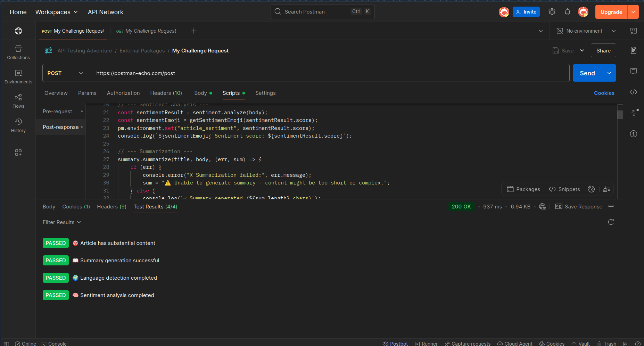Switch to the GET My Challenge Request tab
The image size is (644, 346).
point(146,31)
